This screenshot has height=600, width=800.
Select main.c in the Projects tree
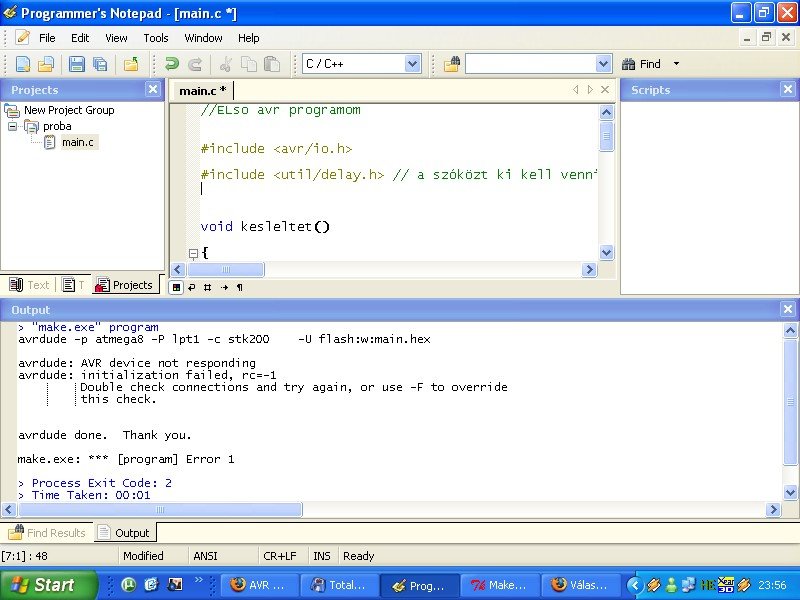click(78, 142)
